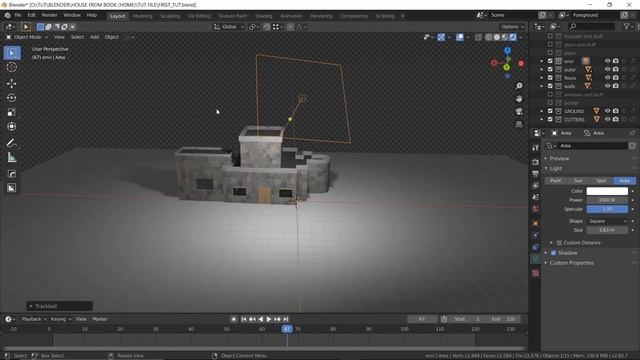
Task: Jump to the end frame
Action: point(286,319)
